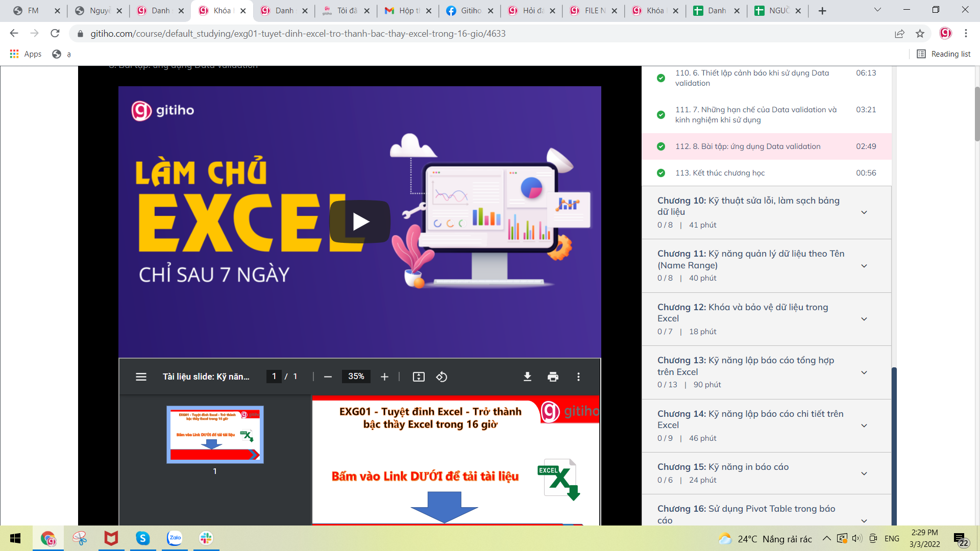980x551 pixels.
Task: Expand Chương 12 Khóa và bảo vệ dữ liệu
Action: point(767,319)
